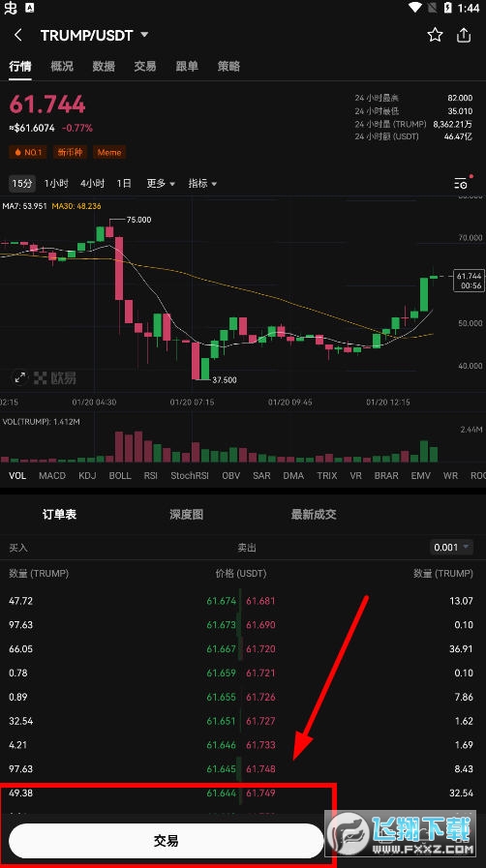Image resolution: width=486 pixels, height=868 pixels.
Task: Expand the 指标 indicator menu
Action: (x=202, y=183)
